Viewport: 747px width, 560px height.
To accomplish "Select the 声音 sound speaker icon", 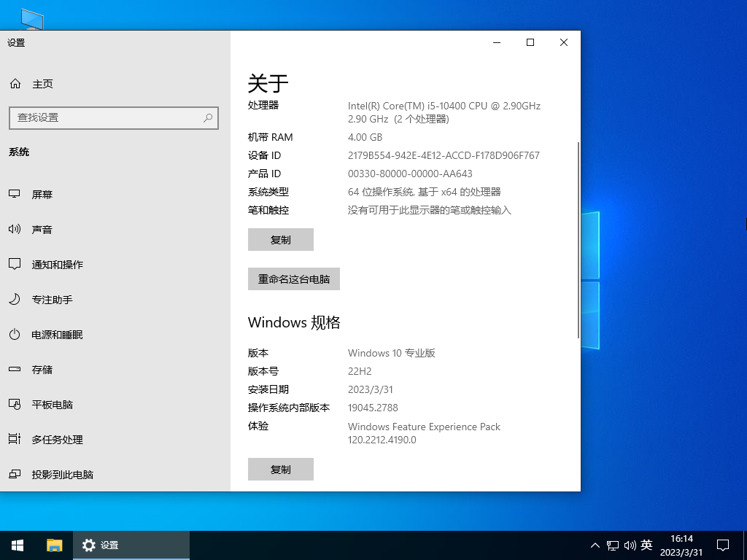I will point(15,230).
